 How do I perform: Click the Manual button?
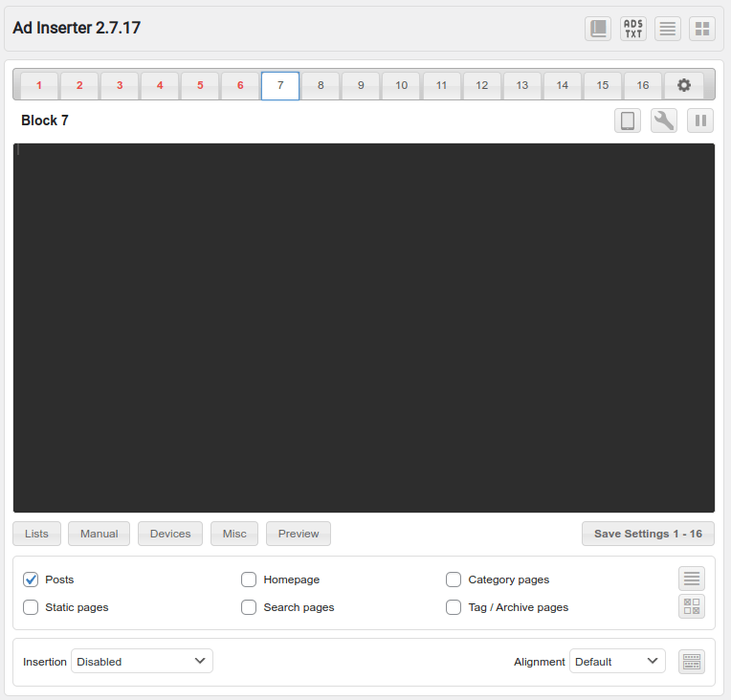click(99, 534)
